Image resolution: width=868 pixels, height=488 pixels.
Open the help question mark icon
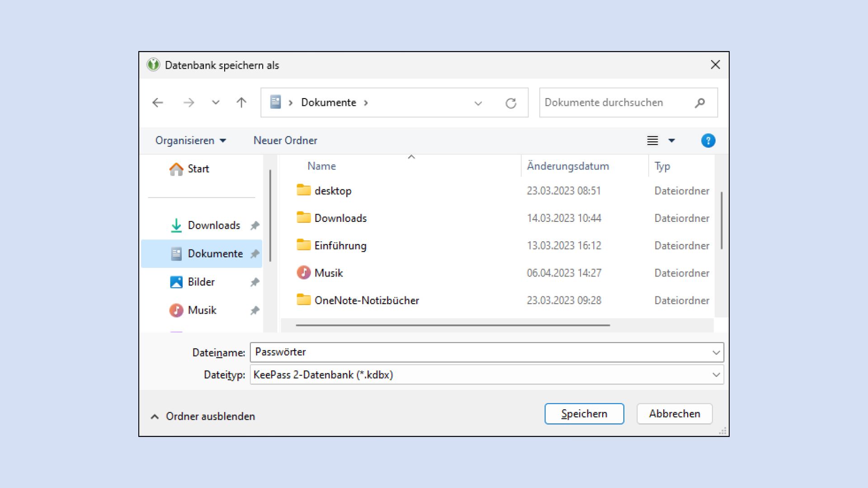coord(708,141)
